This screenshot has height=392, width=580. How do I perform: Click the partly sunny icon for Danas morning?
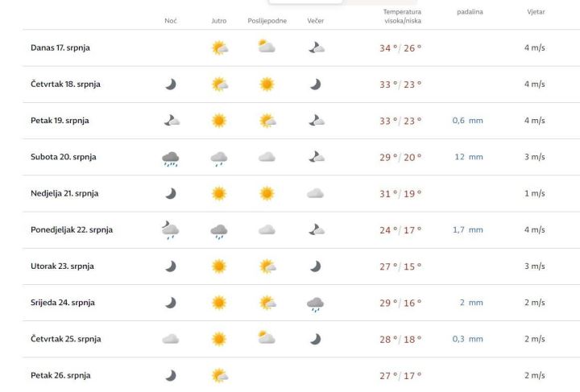[220, 48]
